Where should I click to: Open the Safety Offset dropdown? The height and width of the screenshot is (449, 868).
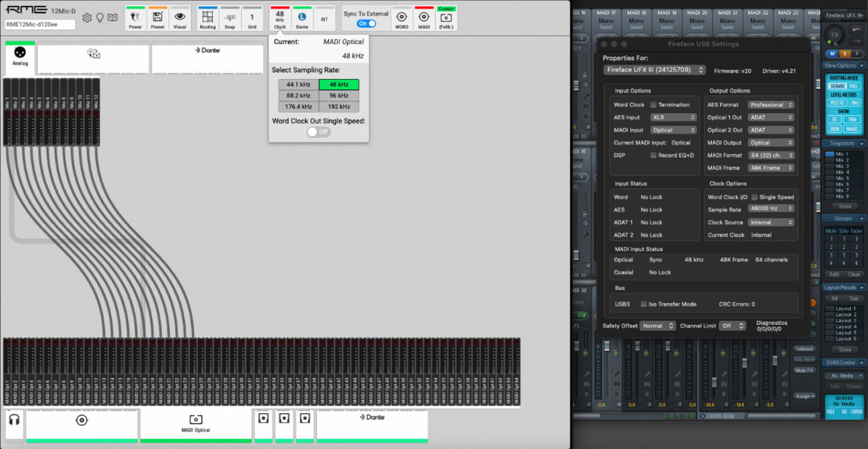657,326
